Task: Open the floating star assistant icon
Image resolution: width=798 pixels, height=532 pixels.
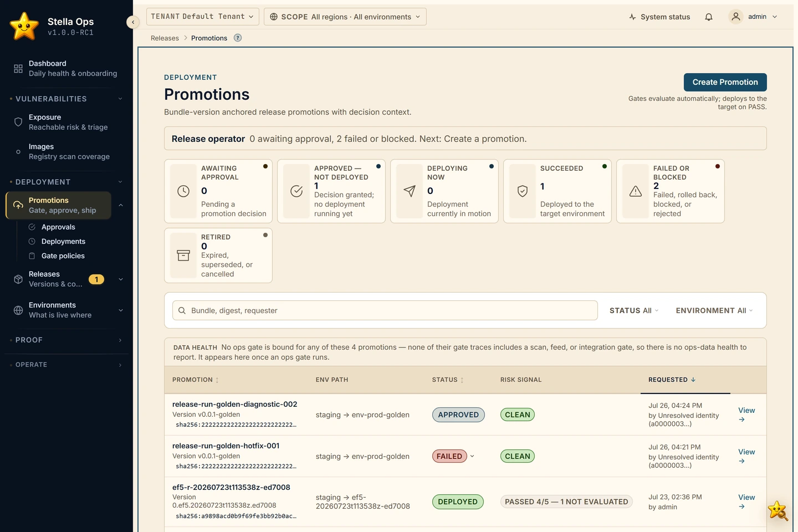Action: click(778, 511)
